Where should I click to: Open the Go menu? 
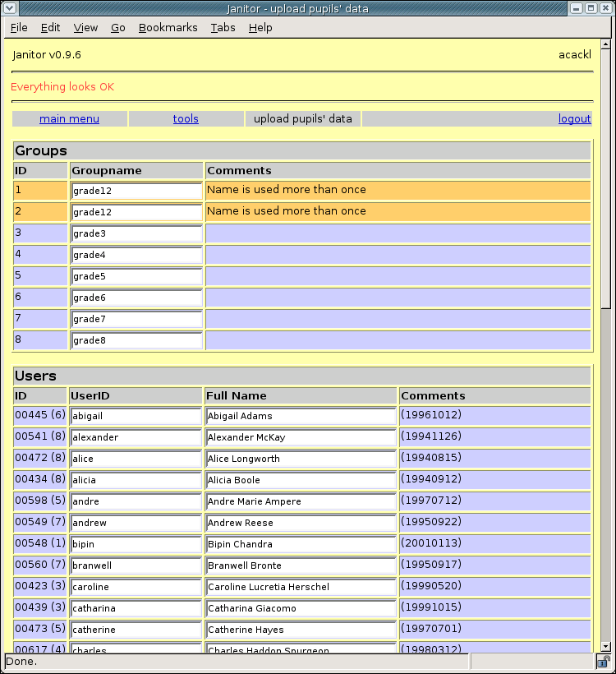118,27
